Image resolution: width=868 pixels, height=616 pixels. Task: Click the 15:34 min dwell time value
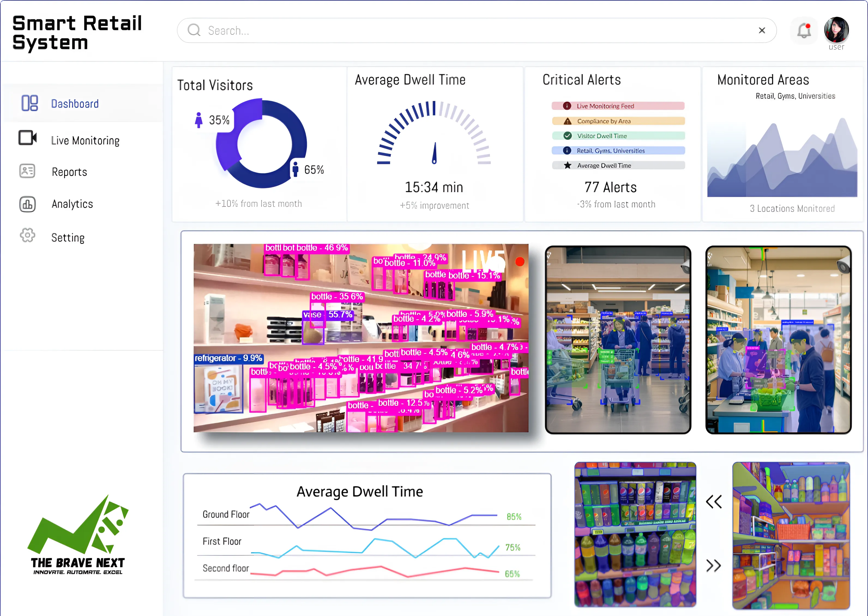click(434, 187)
